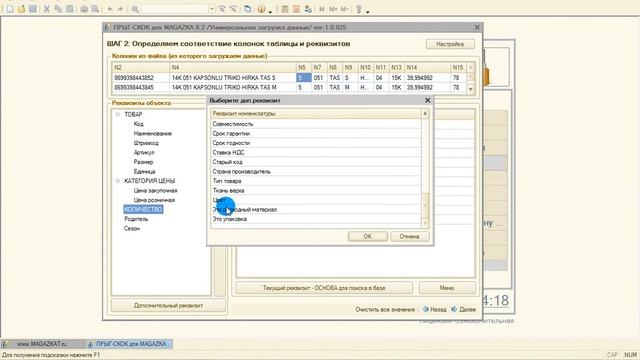Click the Copy toolbar icon
The width and height of the screenshot is (640, 360).
58,9
